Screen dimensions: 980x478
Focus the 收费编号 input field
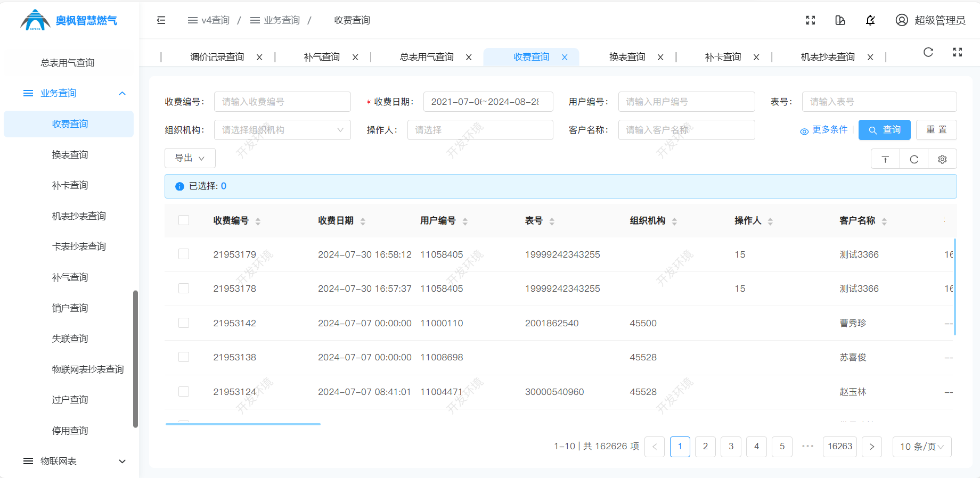282,102
